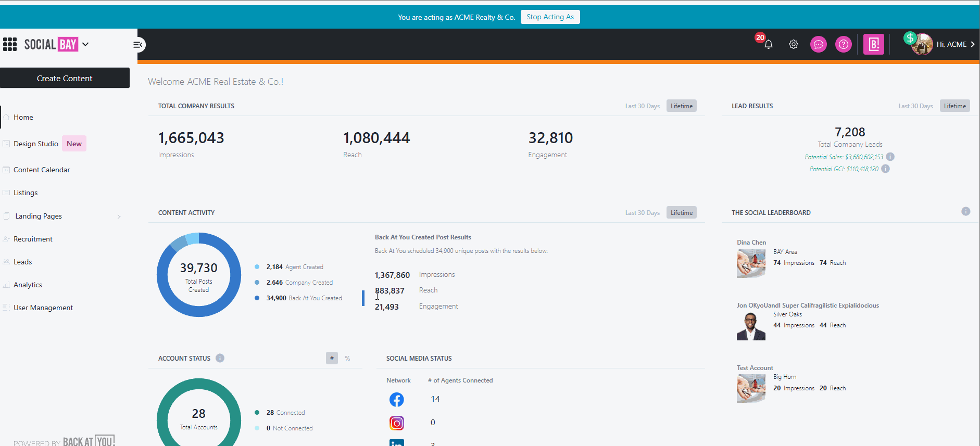Collapse the sidebar with the menu toggle icon

[138, 45]
